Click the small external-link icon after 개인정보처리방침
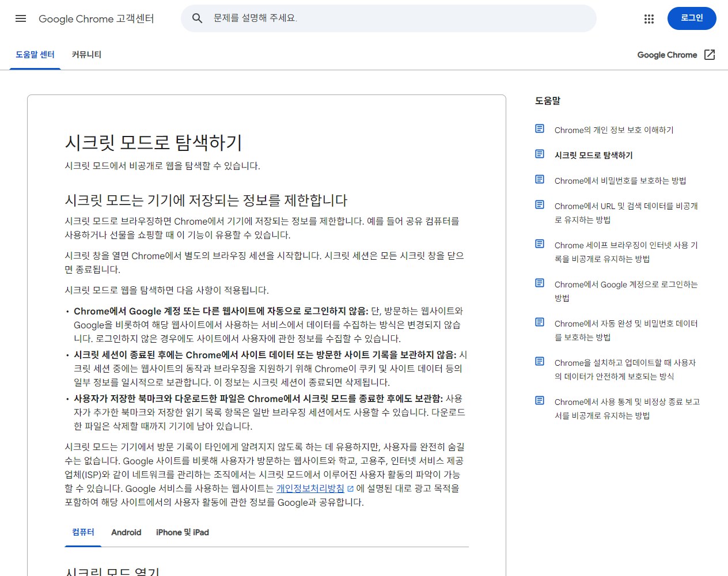This screenshot has height=576, width=728. coord(350,488)
